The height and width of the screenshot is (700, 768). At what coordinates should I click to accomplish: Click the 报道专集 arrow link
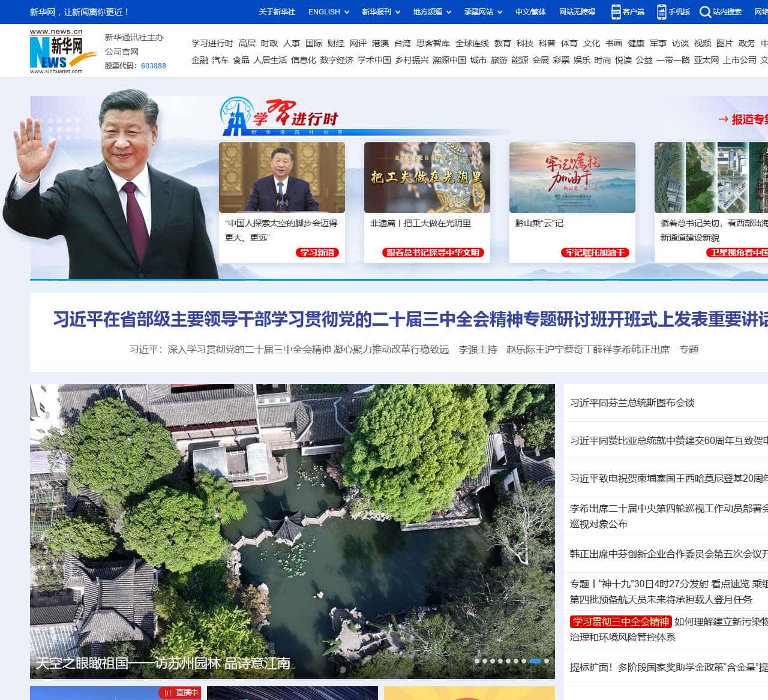click(743, 119)
